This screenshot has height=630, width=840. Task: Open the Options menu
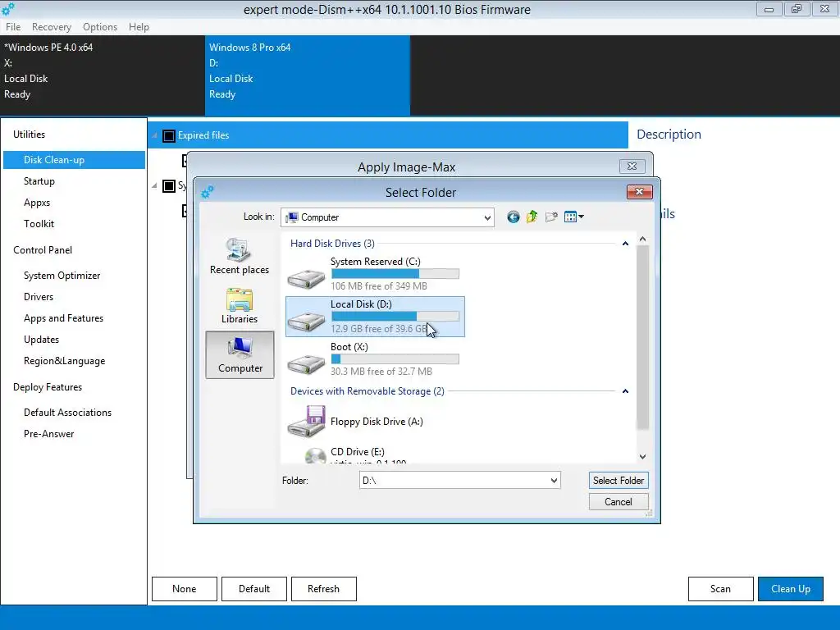coord(99,27)
